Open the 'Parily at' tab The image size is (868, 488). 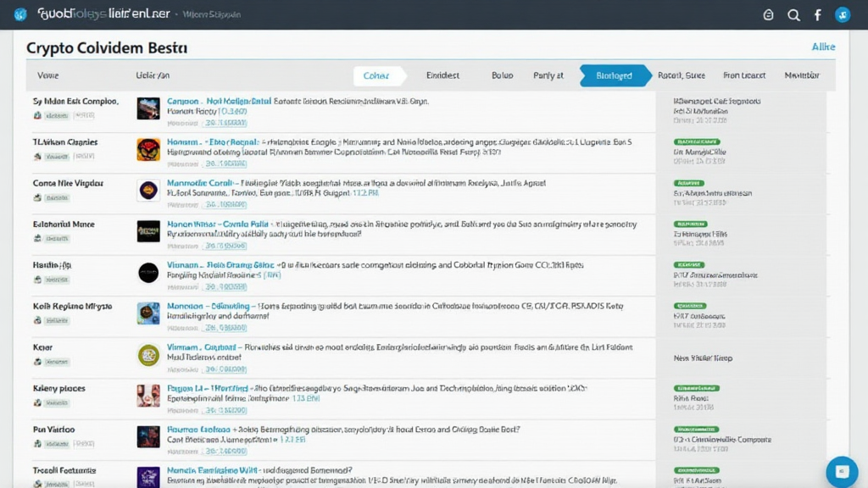(548, 75)
